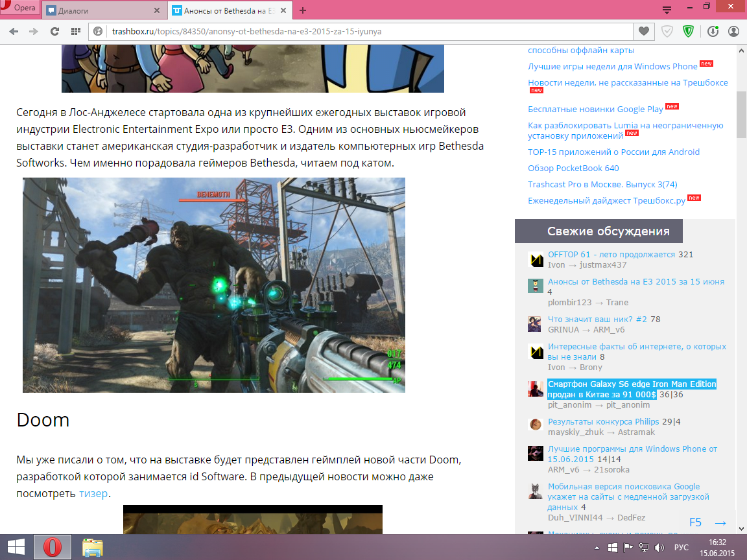The image size is (747, 560).
Task: Click avatar next to OFFTOP 61 thread
Action: pos(536,259)
